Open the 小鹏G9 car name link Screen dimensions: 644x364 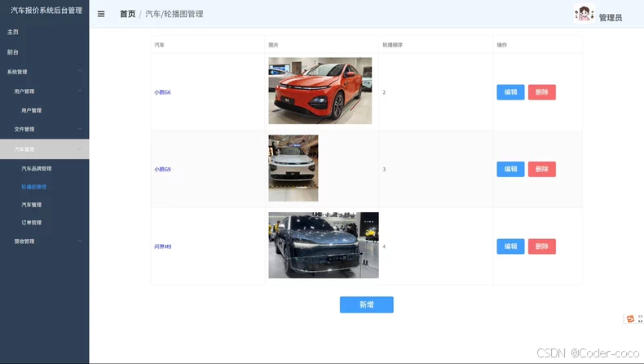(x=162, y=169)
